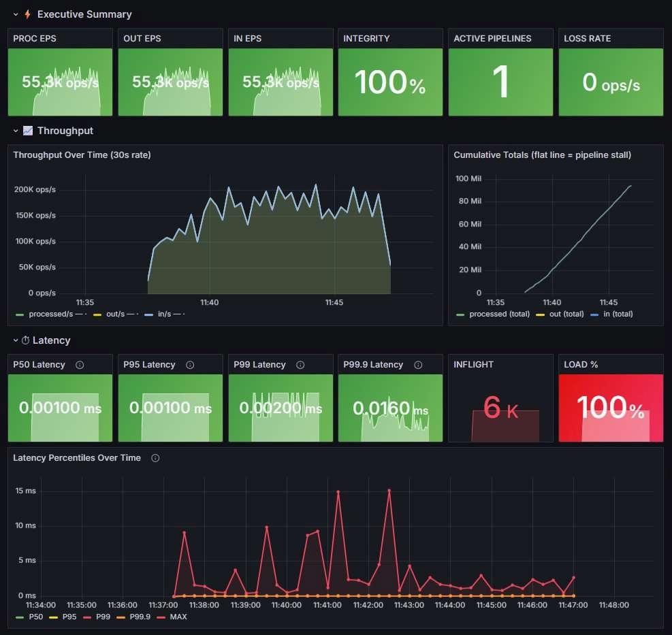Open the LOAD % panel title

pyautogui.click(x=581, y=365)
